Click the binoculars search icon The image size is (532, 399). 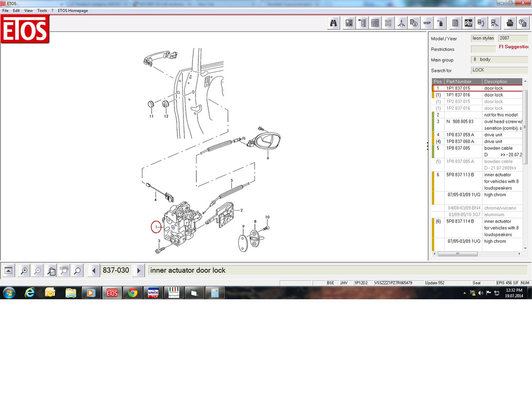click(x=334, y=23)
